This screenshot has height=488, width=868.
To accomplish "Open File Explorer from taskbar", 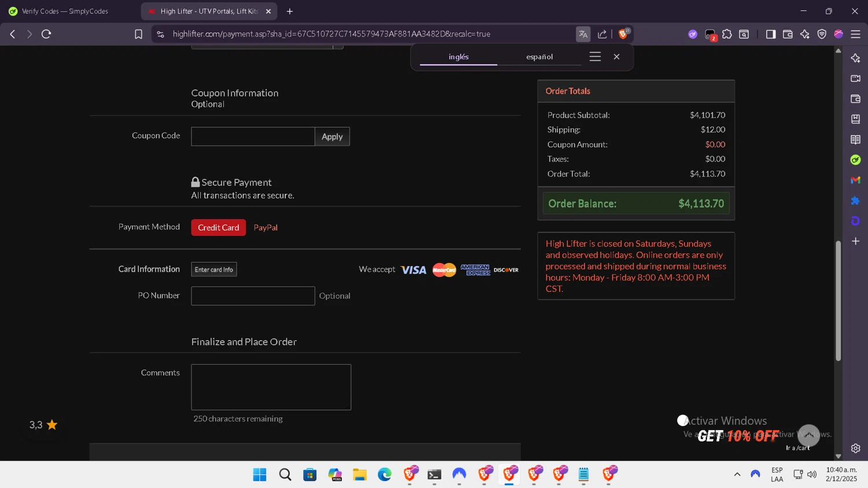I will [360, 475].
